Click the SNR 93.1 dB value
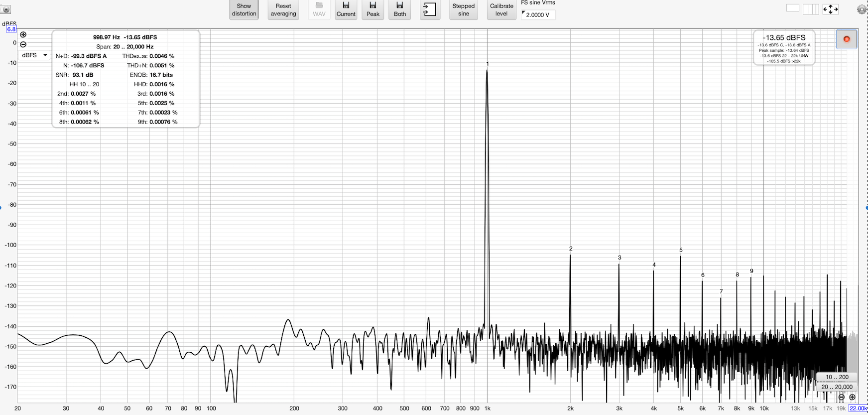868x415 pixels. [83, 75]
